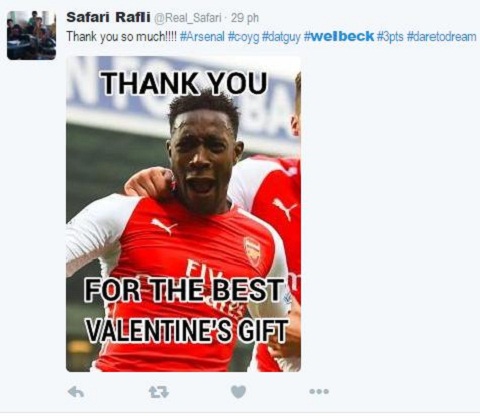The width and height of the screenshot is (480, 417).
Task: Open the @Real_Safari handle link
Action: [187, 18]
